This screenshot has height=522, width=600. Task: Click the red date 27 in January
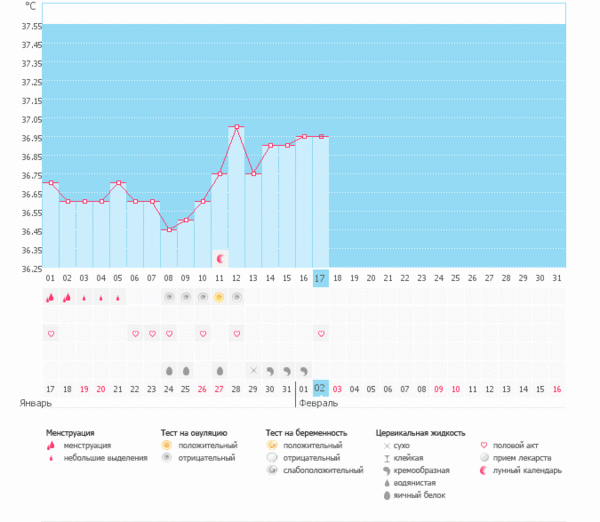point(219,389)
